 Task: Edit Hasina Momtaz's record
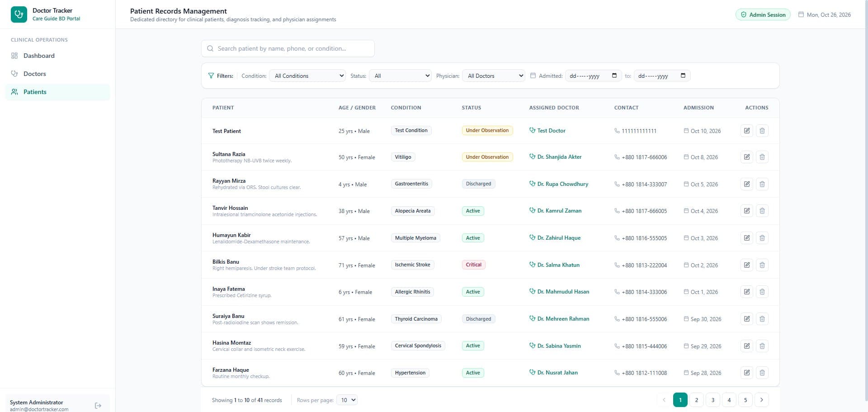(747, 346)
